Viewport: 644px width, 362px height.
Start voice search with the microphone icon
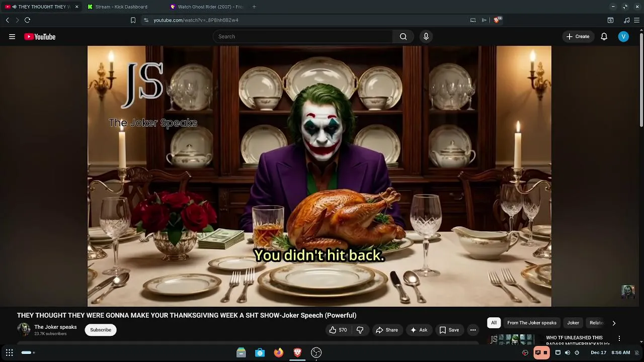coord(426,36)
